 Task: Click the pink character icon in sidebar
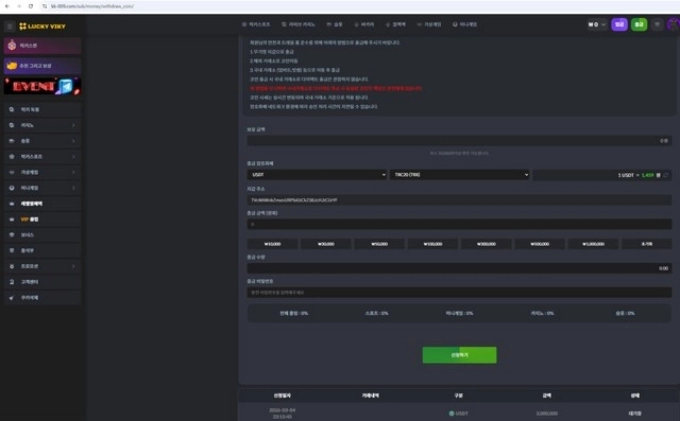11,45
